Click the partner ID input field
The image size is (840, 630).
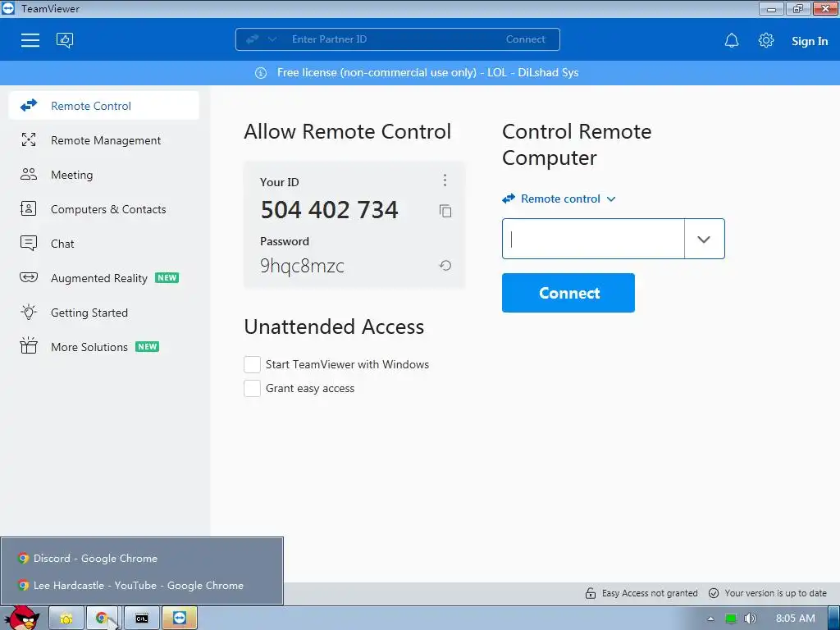[593, 239]
